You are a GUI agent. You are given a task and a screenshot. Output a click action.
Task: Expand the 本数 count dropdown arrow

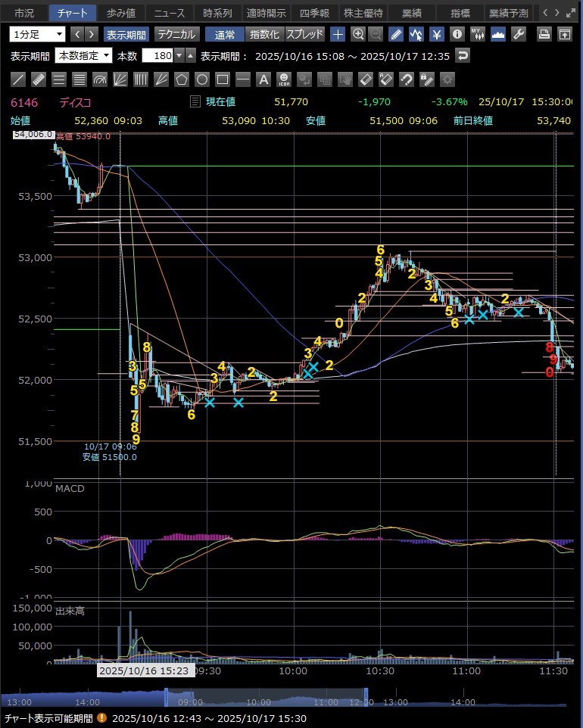tap(179, 55)
